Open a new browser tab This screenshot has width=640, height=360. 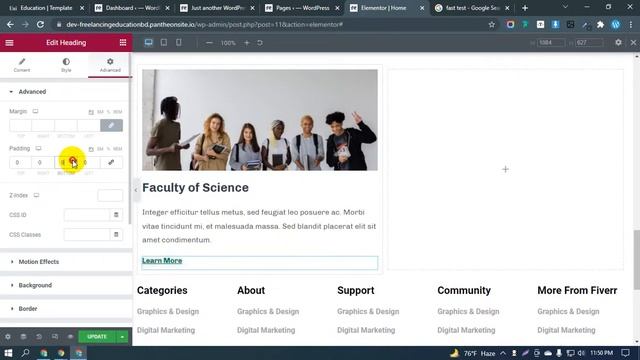pyautogui.click(x=525, y=8)
